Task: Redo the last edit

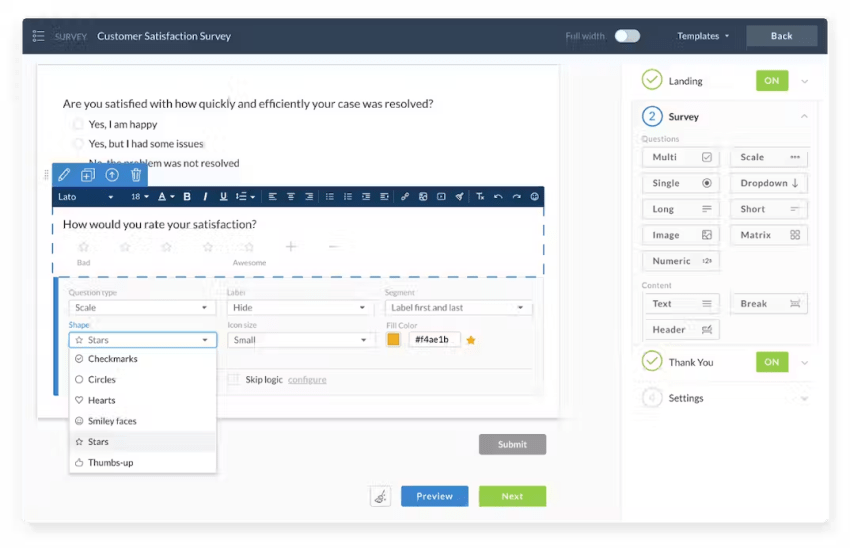Action: pyautogui.click(x=517, y=197)
